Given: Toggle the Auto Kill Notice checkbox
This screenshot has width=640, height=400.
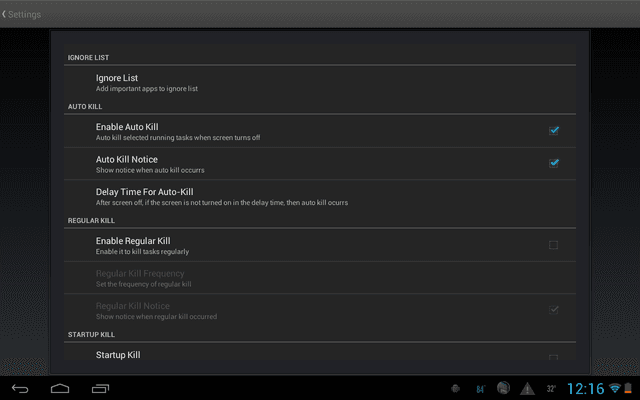Looking at the screenshot, I should pos(553,163).
